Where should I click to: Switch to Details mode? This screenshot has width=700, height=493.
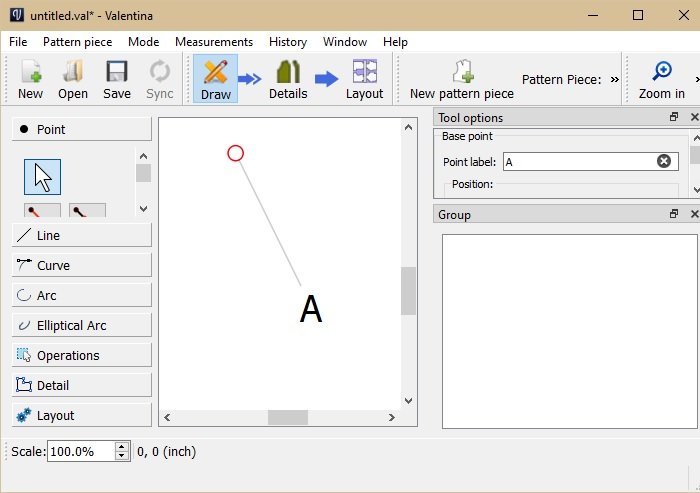288,79
